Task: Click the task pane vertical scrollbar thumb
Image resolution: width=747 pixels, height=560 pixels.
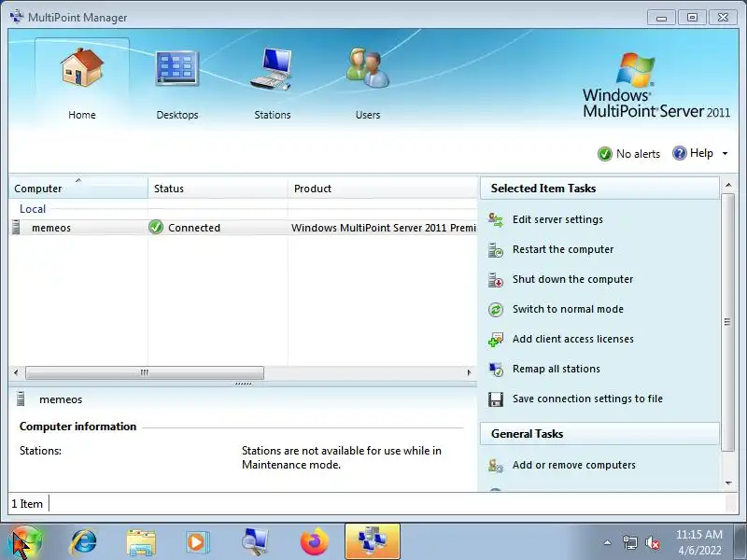Action: point(728,322)
